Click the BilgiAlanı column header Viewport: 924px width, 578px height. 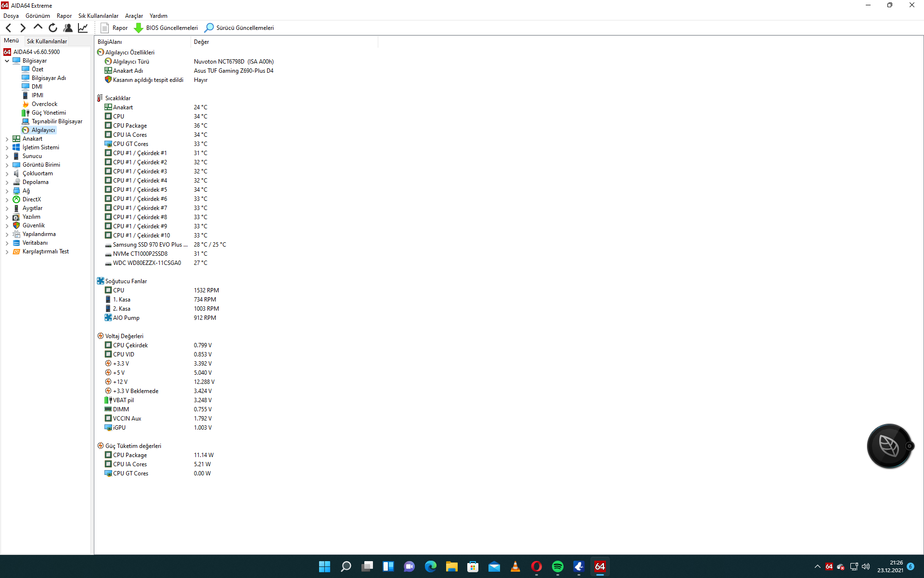pyautogui.click(x=142, y=42)
